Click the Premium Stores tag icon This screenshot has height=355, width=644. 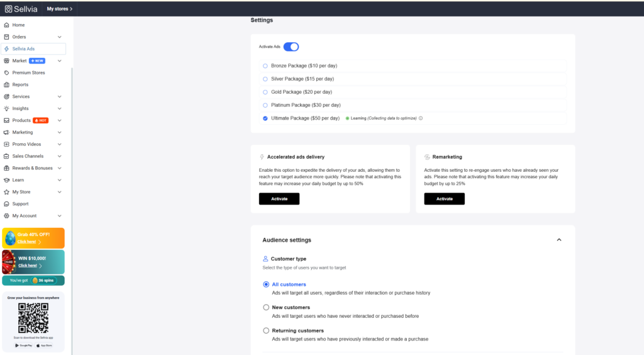point(6,73)
